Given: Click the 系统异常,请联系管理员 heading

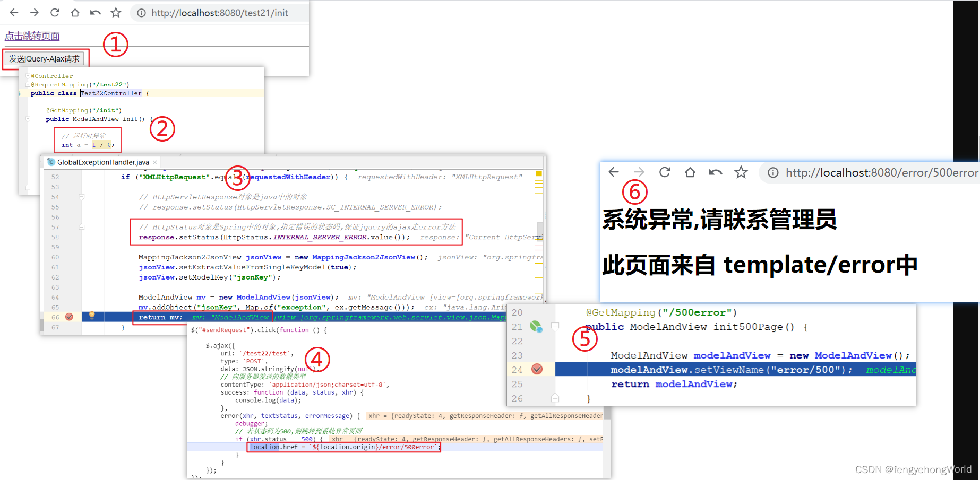Looking at the screenshot, I should tap(719, 219).
